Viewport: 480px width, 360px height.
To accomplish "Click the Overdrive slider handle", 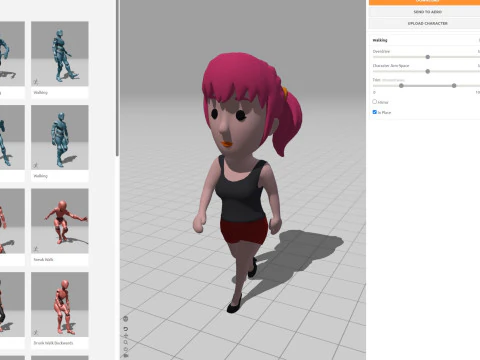I will pos(428,57).
